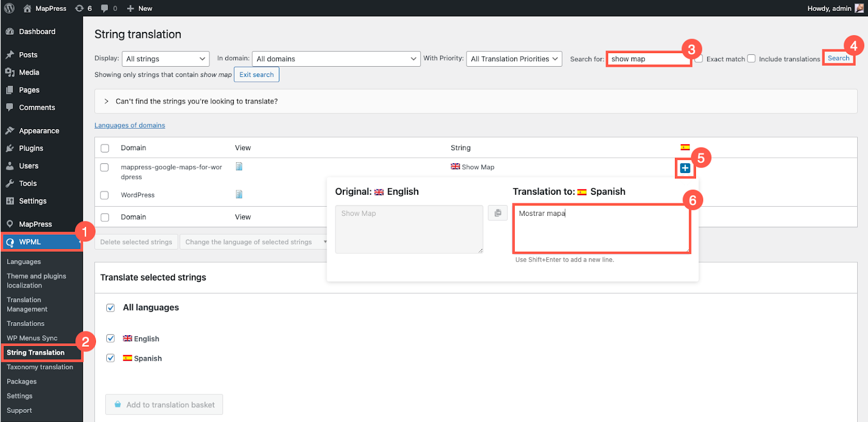Click the MapPress pin icon
This screenshot has width=868, height=422.
[10, 224]
